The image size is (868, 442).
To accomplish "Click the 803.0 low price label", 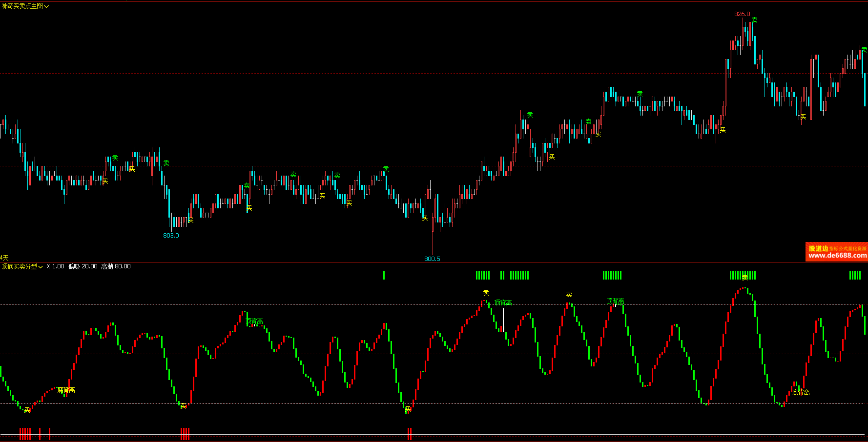I will click(x=171, y=236).
